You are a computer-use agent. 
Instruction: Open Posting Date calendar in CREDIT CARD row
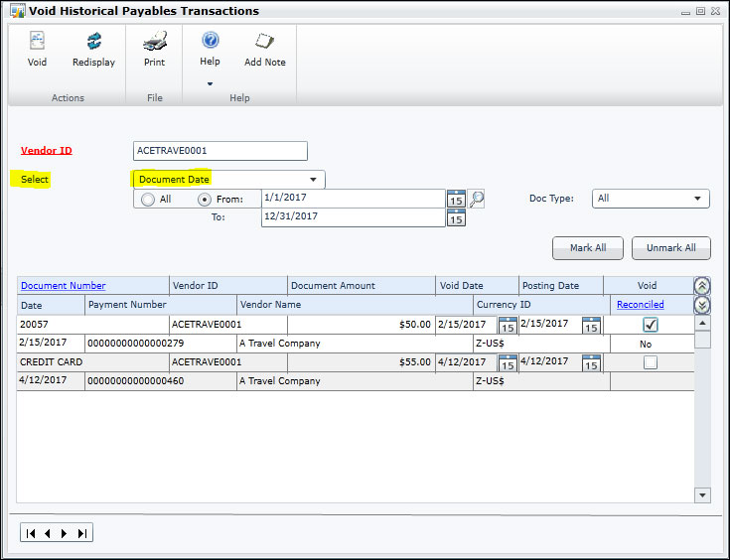pyautogui.click(x=591, y=363)
